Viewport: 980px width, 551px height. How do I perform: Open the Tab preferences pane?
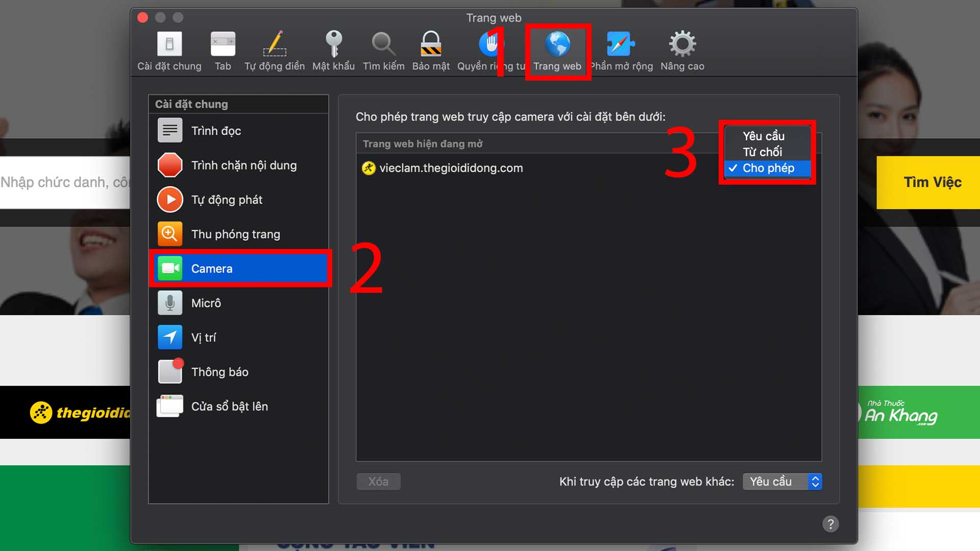[x=223, y=51]
